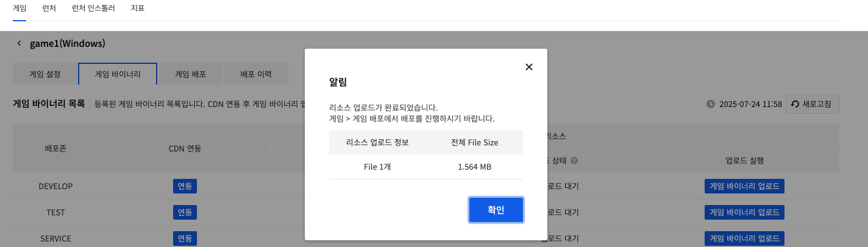Select the 지표 tab
The width and height of the screenshot is (868, 247).
[x=138, y=9]
